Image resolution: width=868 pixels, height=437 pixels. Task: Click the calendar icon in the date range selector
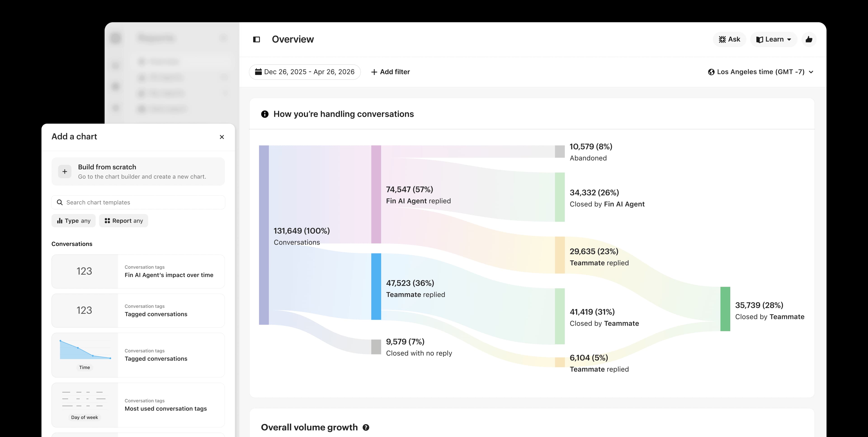[x=258, y=71]
